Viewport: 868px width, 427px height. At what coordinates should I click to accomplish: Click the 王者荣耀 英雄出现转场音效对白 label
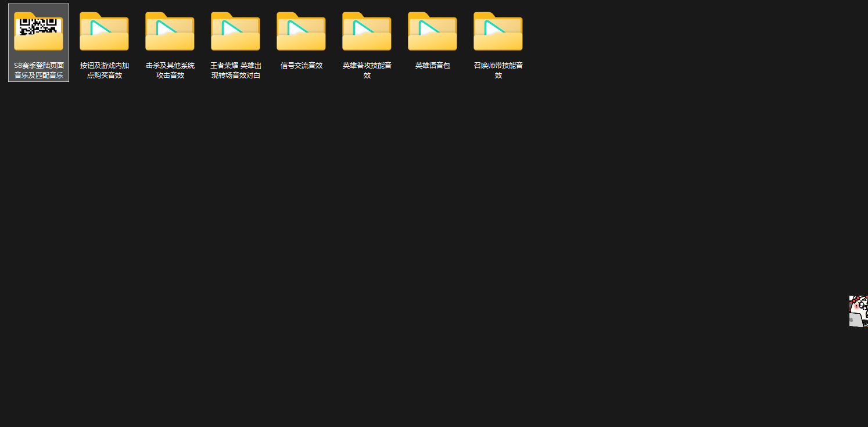[x=235, y=70]
